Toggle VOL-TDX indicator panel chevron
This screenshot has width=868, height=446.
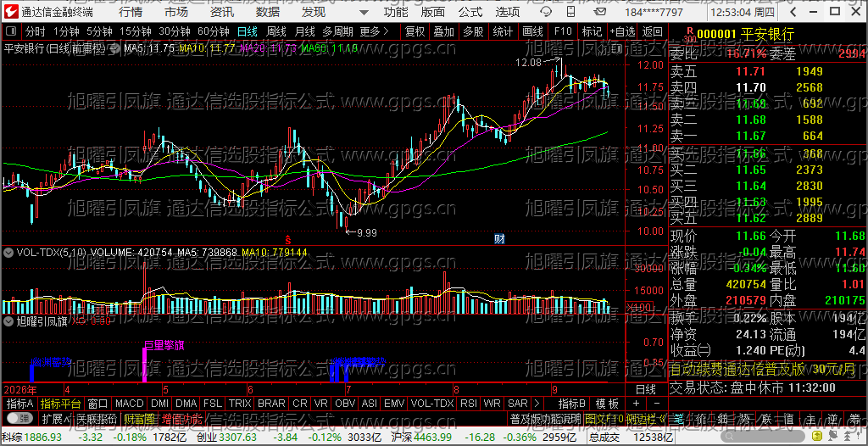[x=8, y=252]
